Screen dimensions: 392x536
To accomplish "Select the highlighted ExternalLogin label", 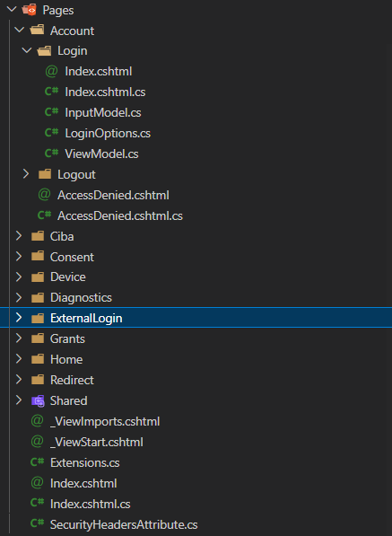I will 86,318.
